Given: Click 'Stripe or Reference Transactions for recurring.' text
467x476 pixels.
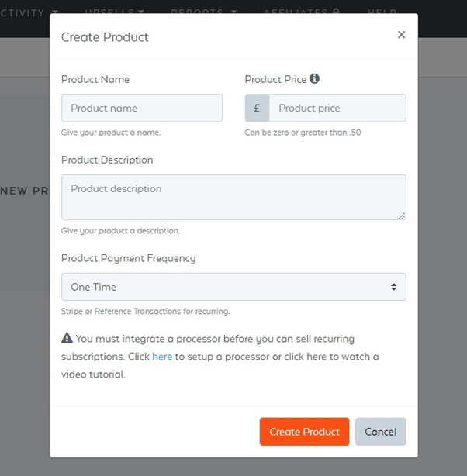Looking at the screenshot, I should click(145, 311).
